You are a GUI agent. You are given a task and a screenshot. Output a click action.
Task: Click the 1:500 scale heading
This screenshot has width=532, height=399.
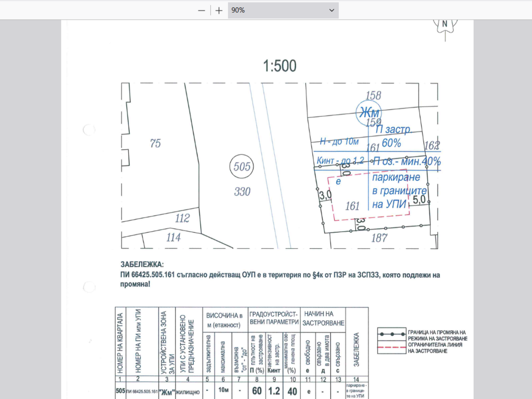click(280, 66)
